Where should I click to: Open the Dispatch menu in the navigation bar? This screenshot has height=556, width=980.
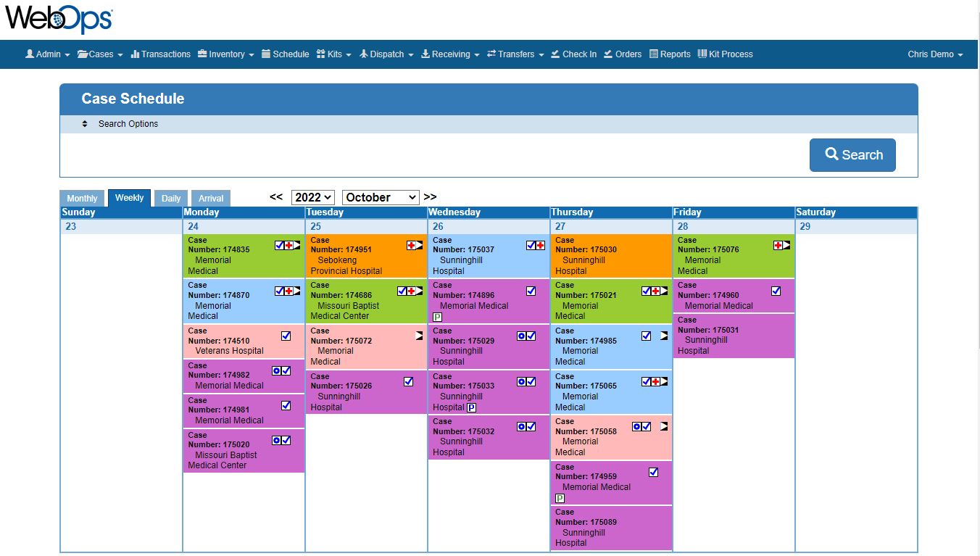coord(386,54)
